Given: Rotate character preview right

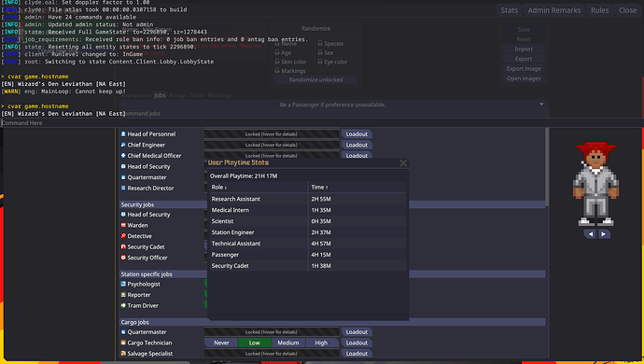Looking at the screenshot, I should pyautogui.click(x=603, y=234).
